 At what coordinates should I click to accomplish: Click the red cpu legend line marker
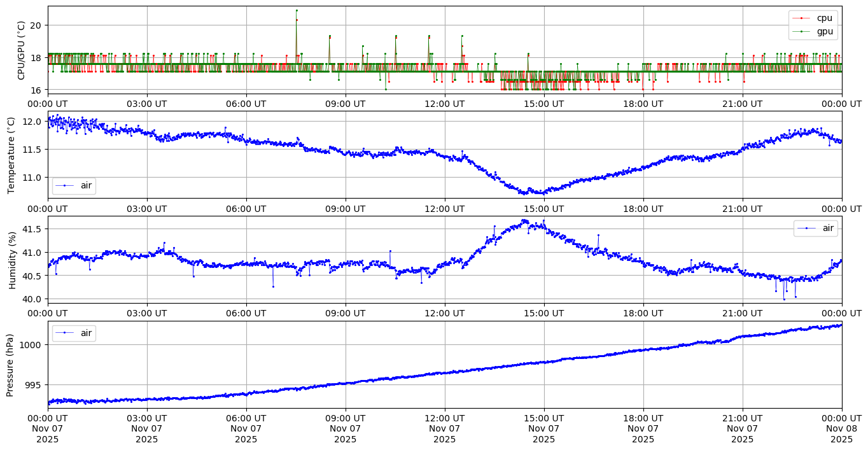click(802, 18)
